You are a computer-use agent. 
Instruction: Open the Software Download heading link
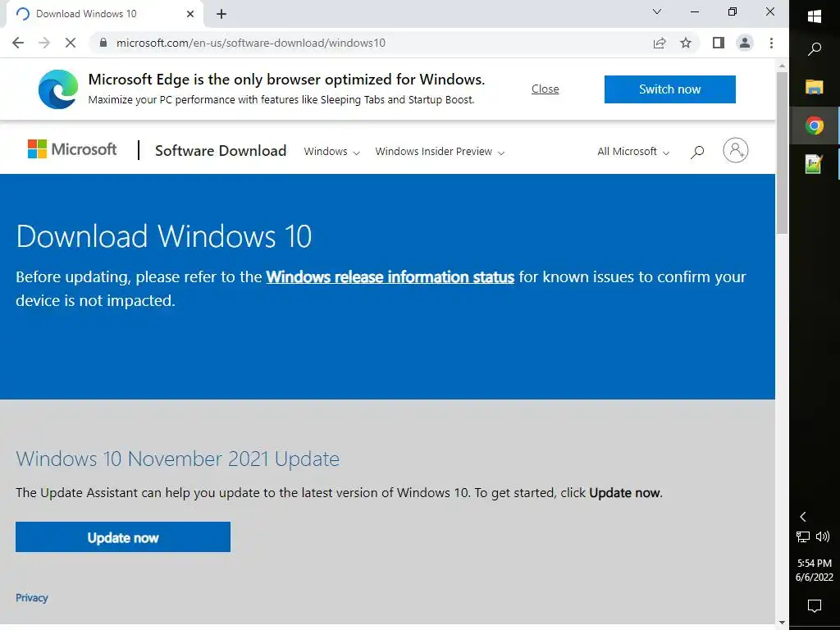pos(221,151)
